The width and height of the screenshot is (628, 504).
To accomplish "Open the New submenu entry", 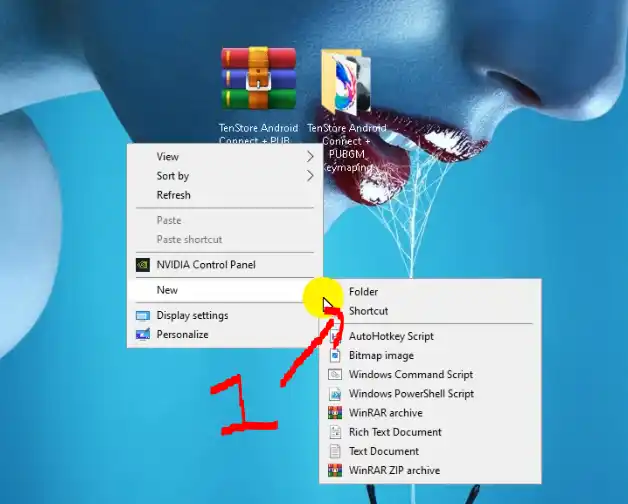I will click(x=167, y=290).
